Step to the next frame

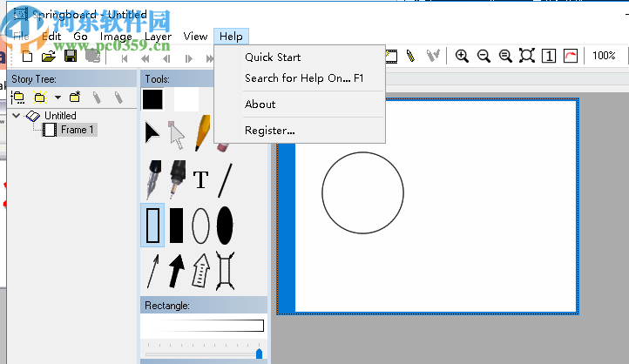(188, 59)
